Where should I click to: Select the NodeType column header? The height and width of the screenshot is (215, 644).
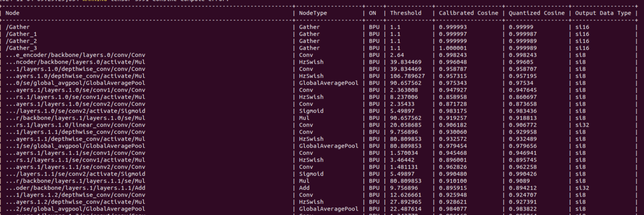click(x=313, y=13)
